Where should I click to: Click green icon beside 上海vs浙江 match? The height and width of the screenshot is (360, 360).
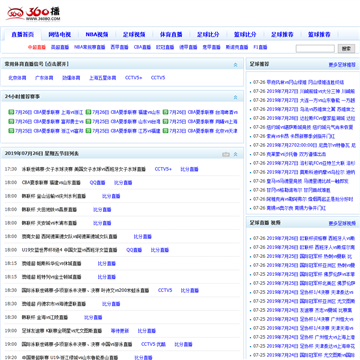(11, 112)
